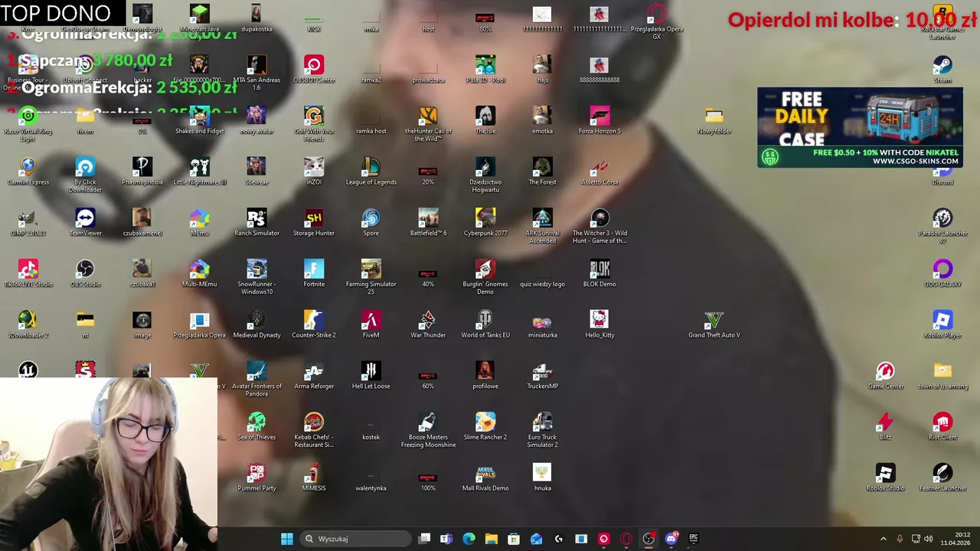
Task: Open the War Thunder shortcut
Action: [428, 324]
